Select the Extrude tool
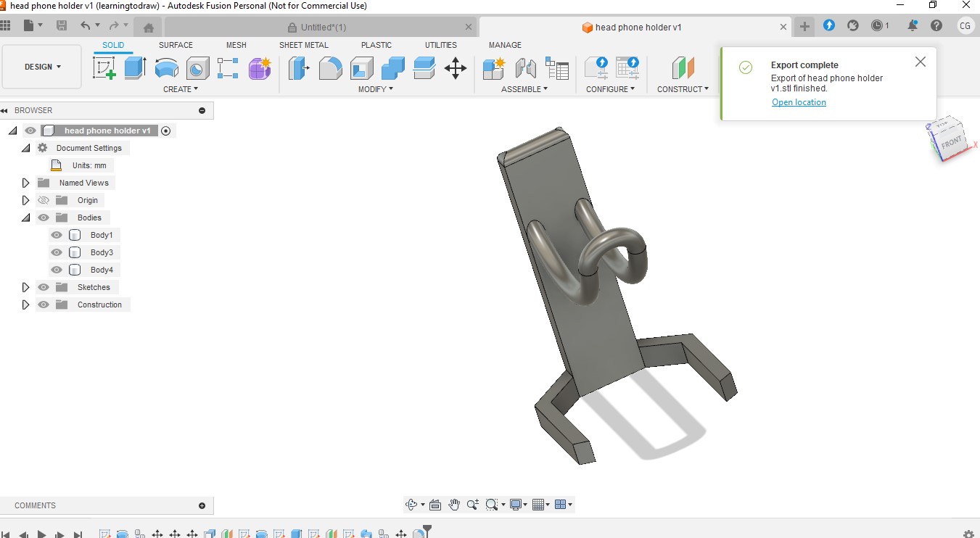 click(135, 68)
